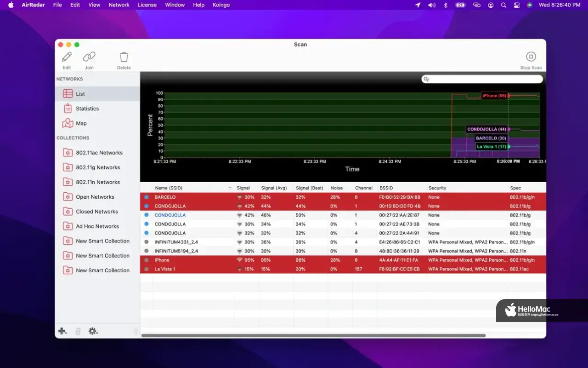The image size is (588, 368).
Task: Click the Bluetooth icon in menu bar
Action: tap(445, 5)
